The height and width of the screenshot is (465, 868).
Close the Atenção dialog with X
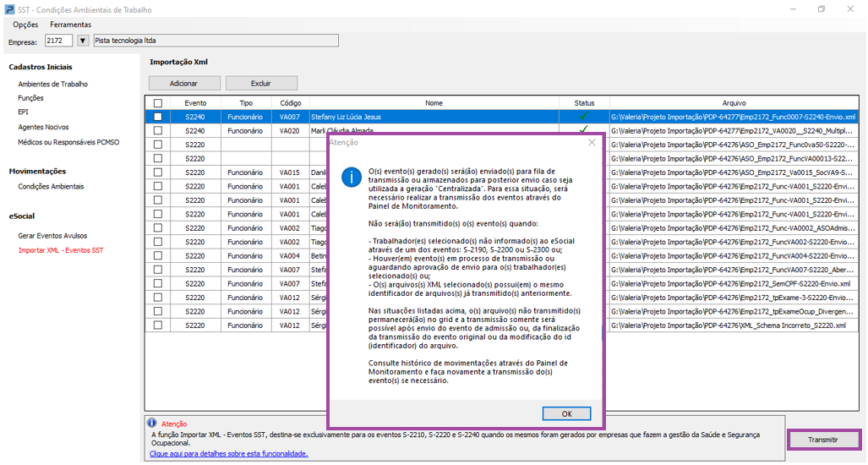(x=592, y=143)
